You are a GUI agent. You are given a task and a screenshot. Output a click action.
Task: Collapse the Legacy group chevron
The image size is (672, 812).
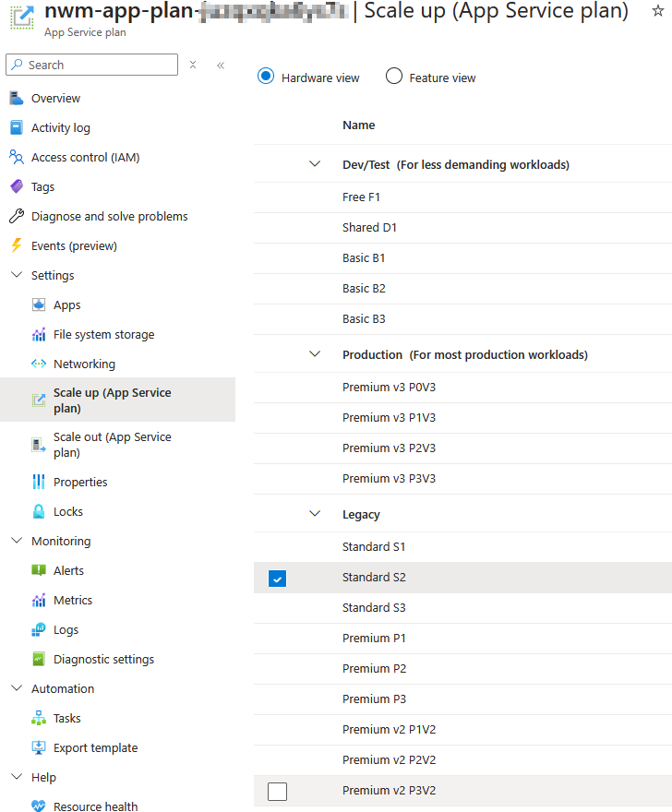point(315,514)
